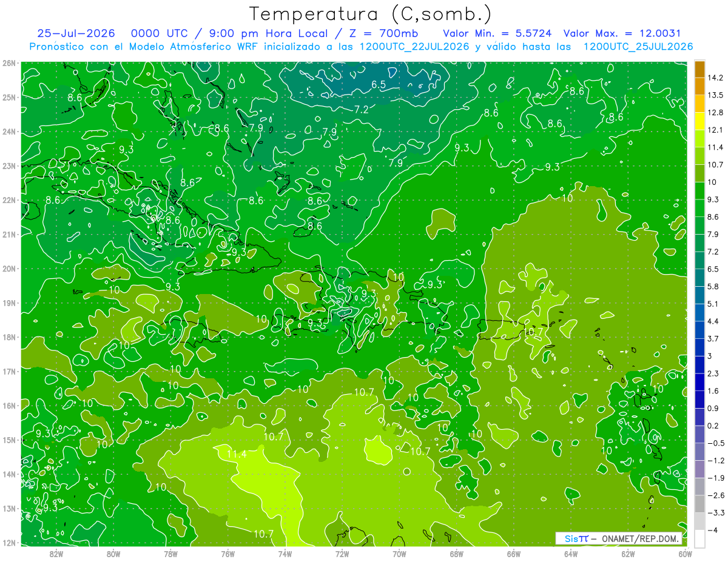Screen dimensions: 728x562
Task: Click the 23N latitude axis label
Action: 9,166
